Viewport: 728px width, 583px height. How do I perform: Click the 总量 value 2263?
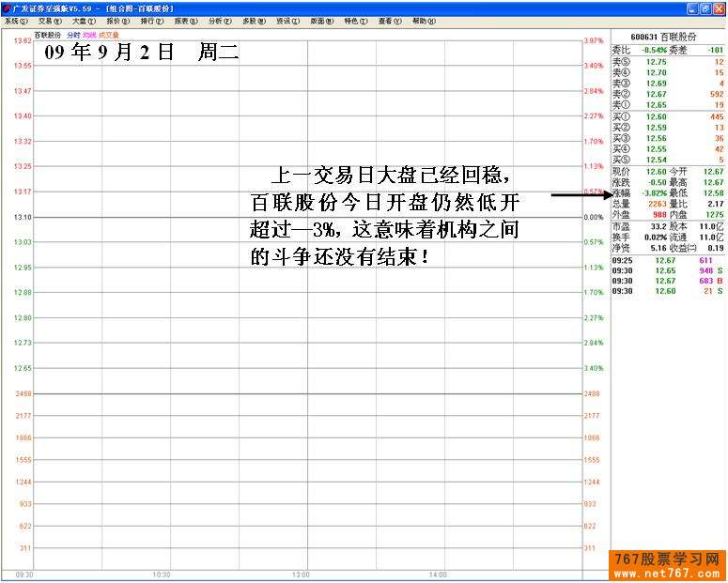click(x=658, y=204)
